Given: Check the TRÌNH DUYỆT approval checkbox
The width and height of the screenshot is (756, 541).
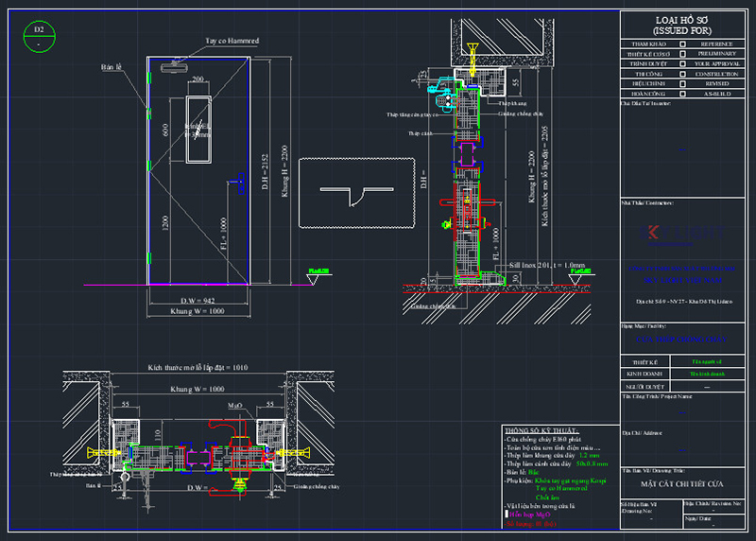Looking at the screenshot, I should [x=683, y=64].
